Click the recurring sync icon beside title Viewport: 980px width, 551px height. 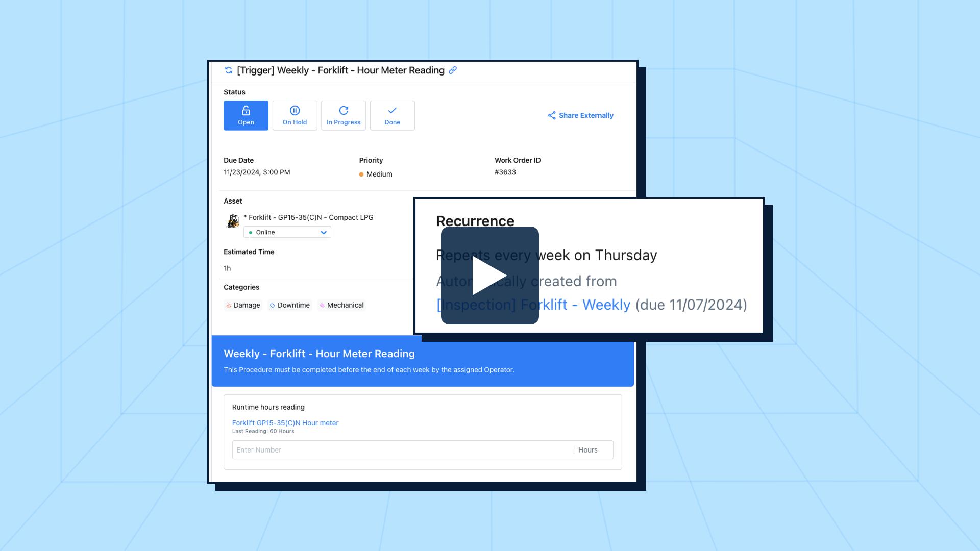(x=229, y=70)
